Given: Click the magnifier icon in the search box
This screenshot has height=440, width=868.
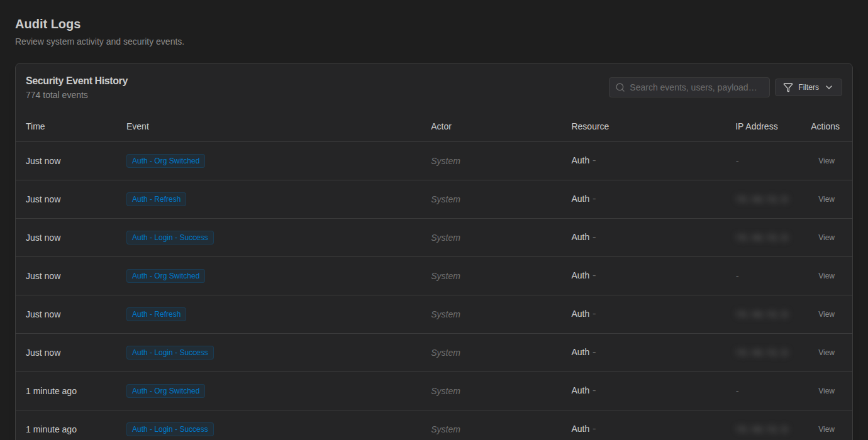Looking at the screenshot, I should pos(620,87).
